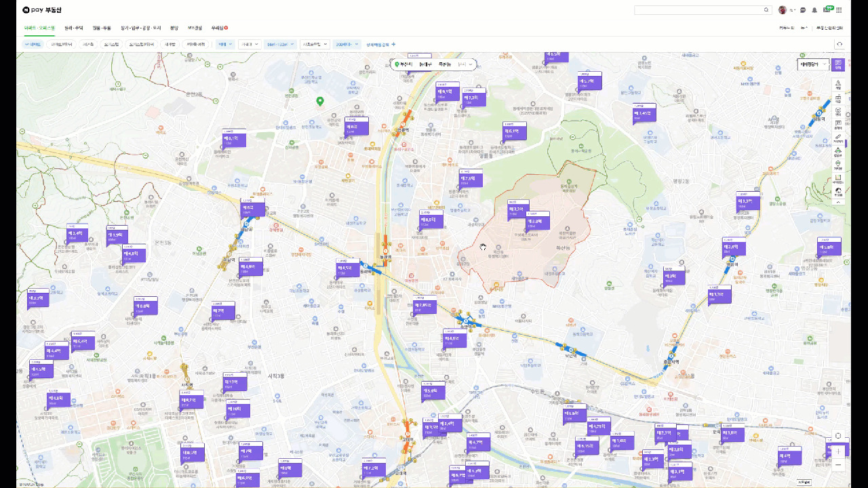Open the mail icon with green badge
Viewport: 868px width, 488px height.
pos(827,9)
